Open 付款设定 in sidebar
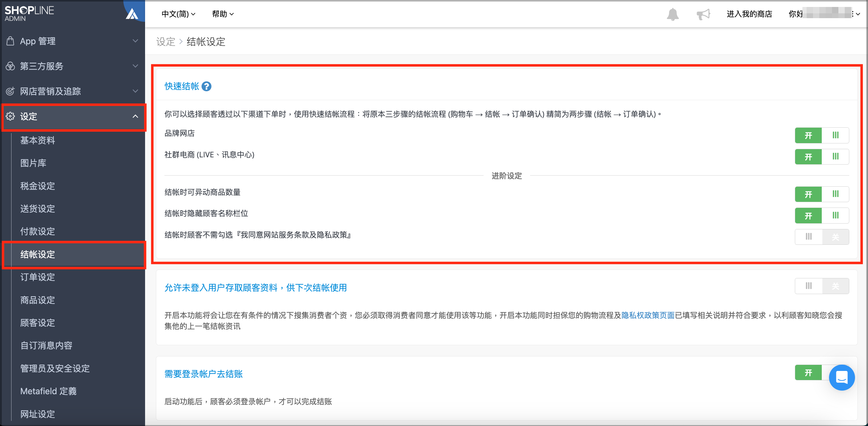This screenshot has width=868, height=426. coord(37,231)
